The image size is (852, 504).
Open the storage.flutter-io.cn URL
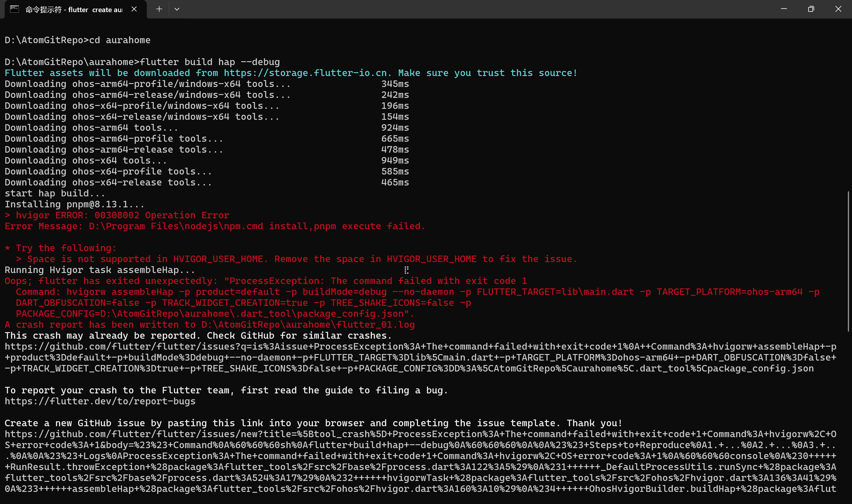tap(305, 73)
